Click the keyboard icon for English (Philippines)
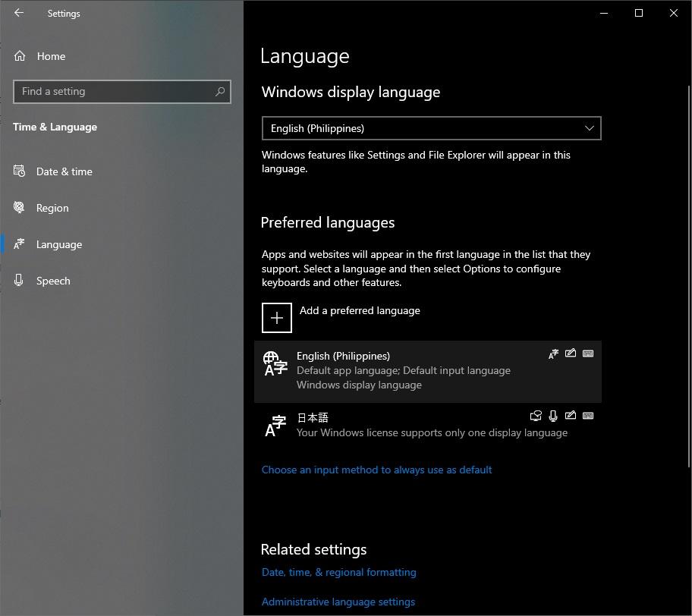 (588, 354)
